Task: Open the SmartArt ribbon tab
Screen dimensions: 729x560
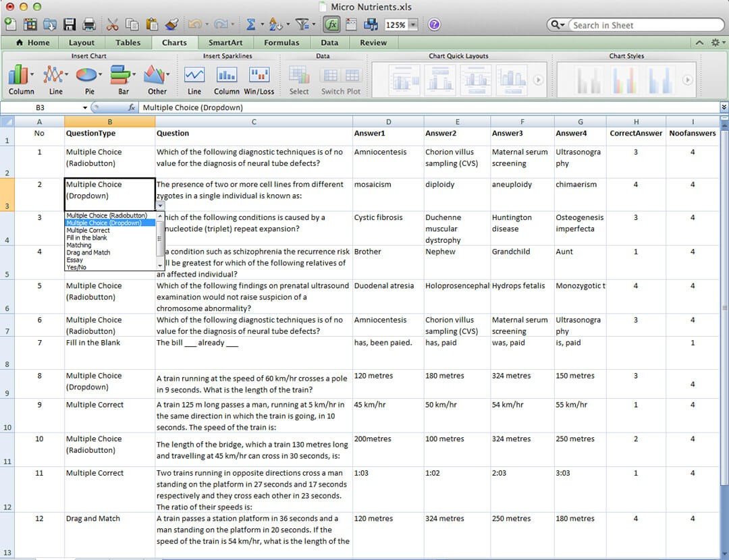Action: (225, 43)
